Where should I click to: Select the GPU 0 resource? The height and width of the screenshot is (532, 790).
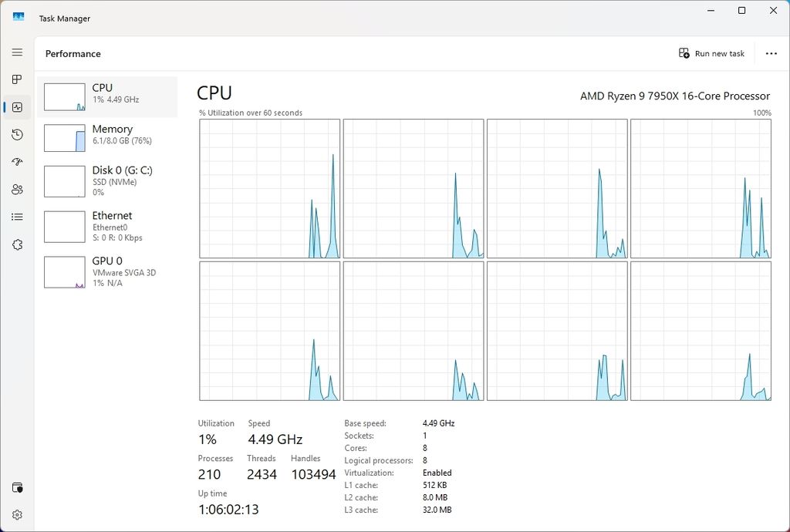click(x=107, y=272)
